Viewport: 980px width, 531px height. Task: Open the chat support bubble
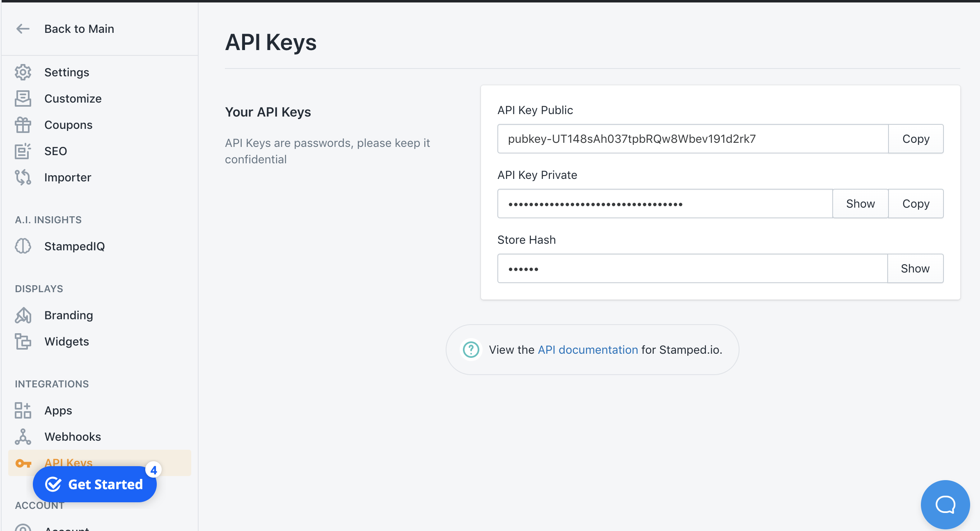pyautogui.click(x=945, y=504)
